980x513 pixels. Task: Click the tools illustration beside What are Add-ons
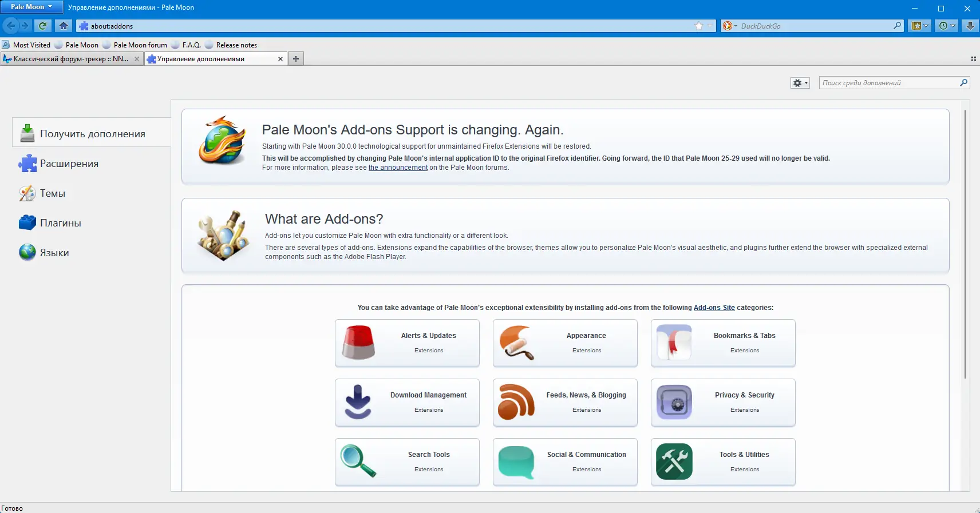(x=223, y=236)
